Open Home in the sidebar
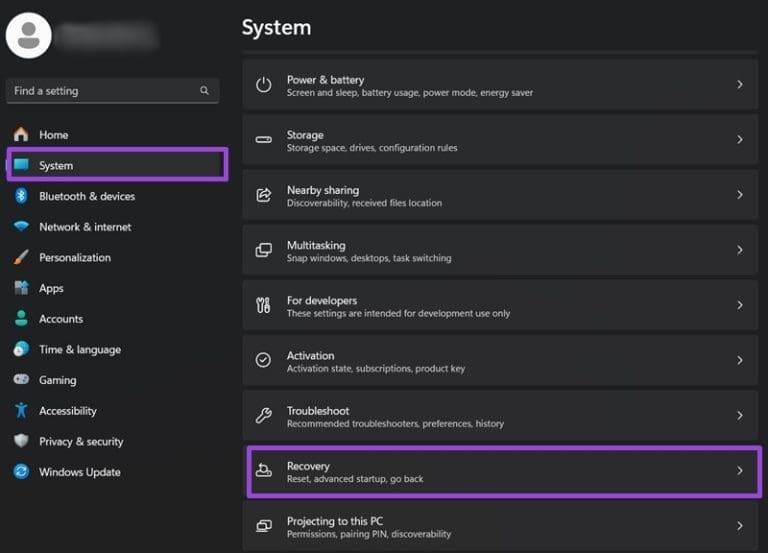This screenshot has height=553, width=768. tap(53, 135)
